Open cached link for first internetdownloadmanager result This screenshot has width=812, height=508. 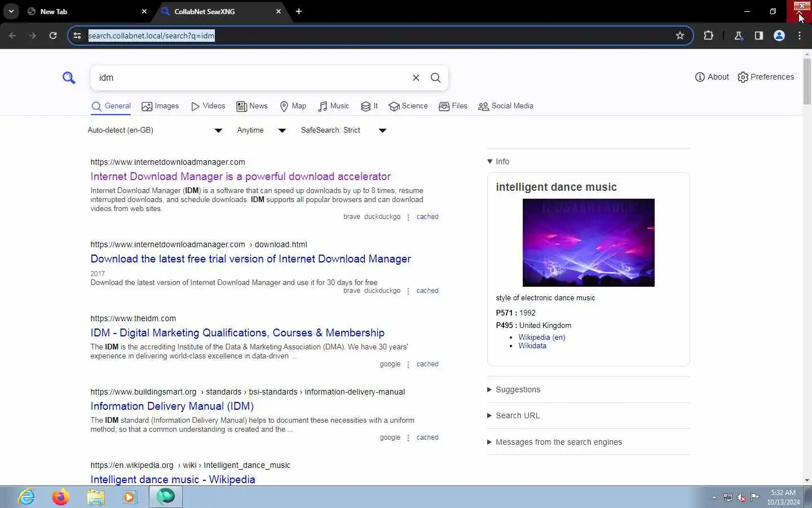click(427, 217)
